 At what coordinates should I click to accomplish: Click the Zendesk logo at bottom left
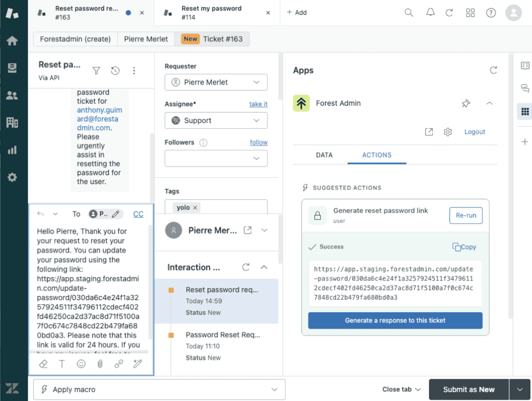tap(12, 388)
